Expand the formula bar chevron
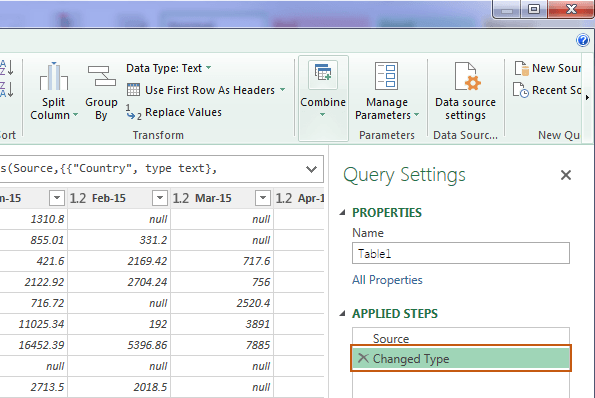595x398 pixels. [312, 169]
